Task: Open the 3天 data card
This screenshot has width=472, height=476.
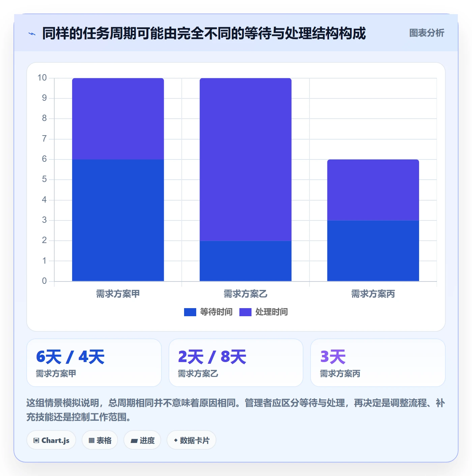Action: point(378,363)
